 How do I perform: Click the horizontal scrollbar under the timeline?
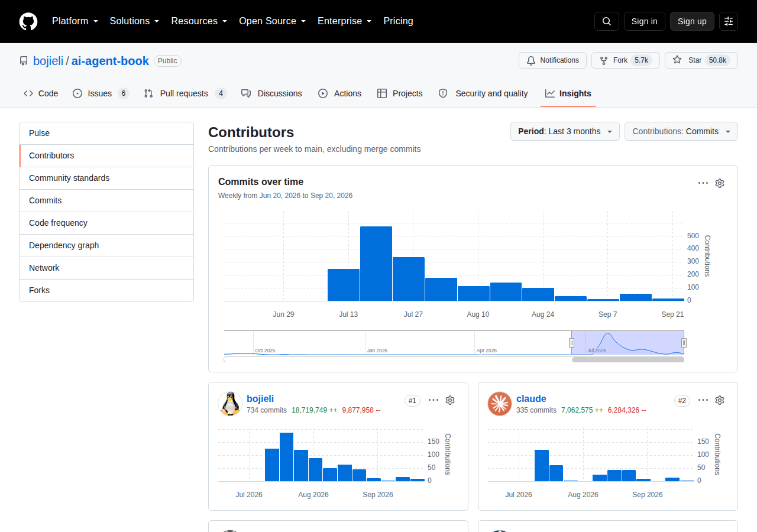pos(628,359)
